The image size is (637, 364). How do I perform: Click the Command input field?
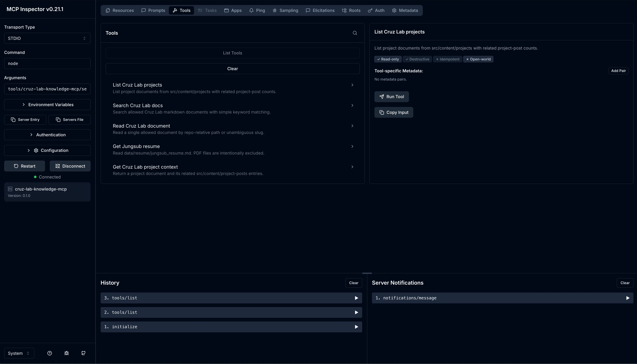(47, 64)
